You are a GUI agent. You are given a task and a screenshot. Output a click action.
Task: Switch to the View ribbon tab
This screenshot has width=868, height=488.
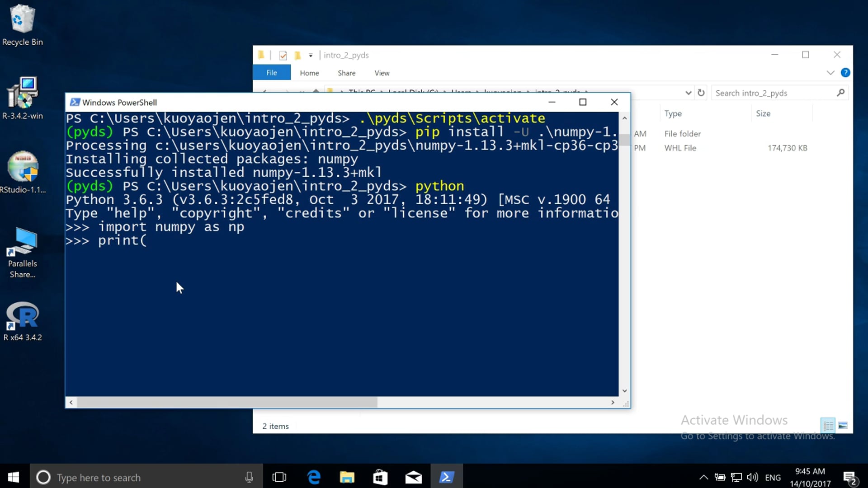click(x=382, y=73)
